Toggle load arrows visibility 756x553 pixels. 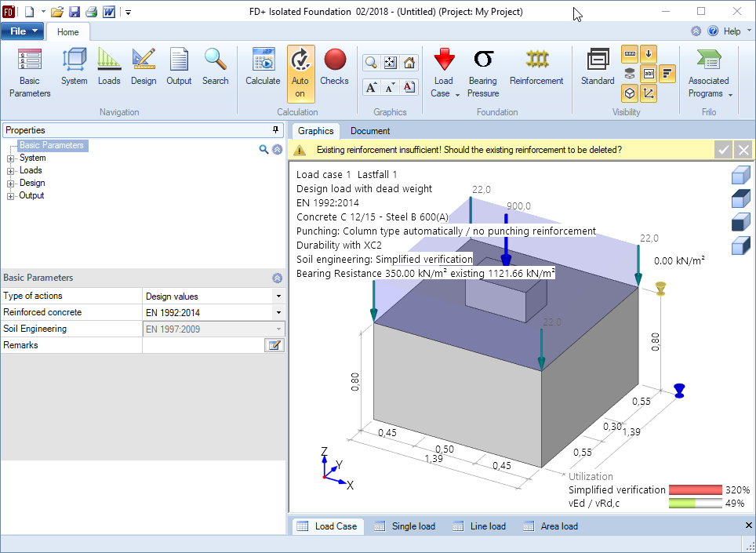pos(649,54)
